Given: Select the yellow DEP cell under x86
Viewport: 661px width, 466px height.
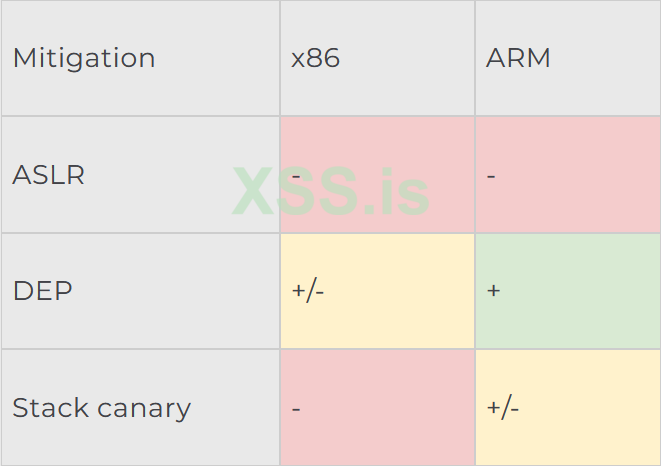Looking at the screenshot, I should click(x=377, y=291).
